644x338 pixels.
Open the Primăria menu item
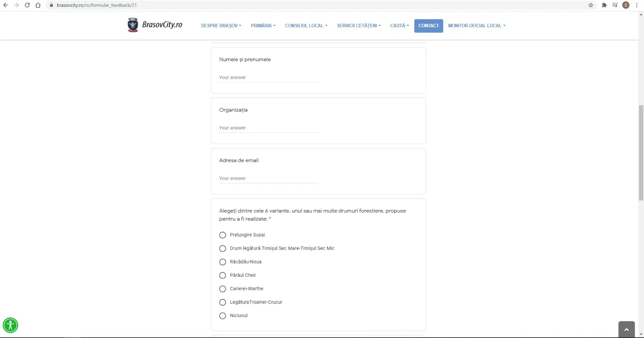tap(263, 26)
